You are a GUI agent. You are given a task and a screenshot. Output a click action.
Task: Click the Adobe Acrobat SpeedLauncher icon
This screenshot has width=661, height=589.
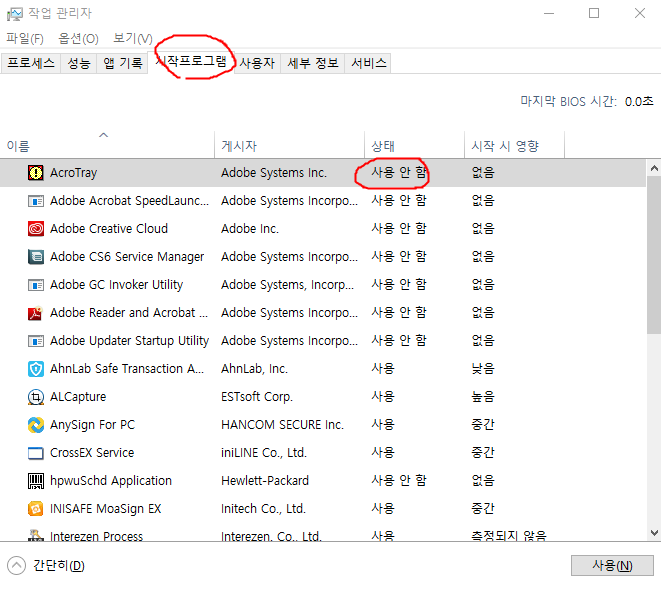tap(36, 201)
